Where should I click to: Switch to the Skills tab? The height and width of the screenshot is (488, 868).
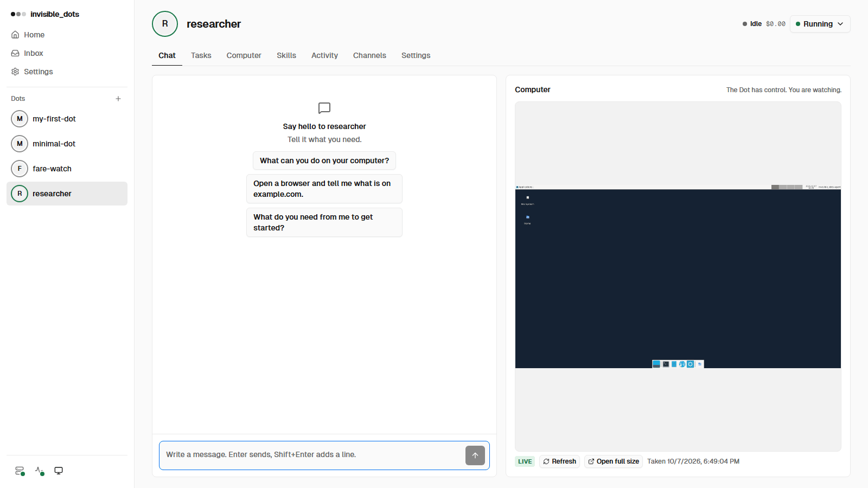click(286, 55)
